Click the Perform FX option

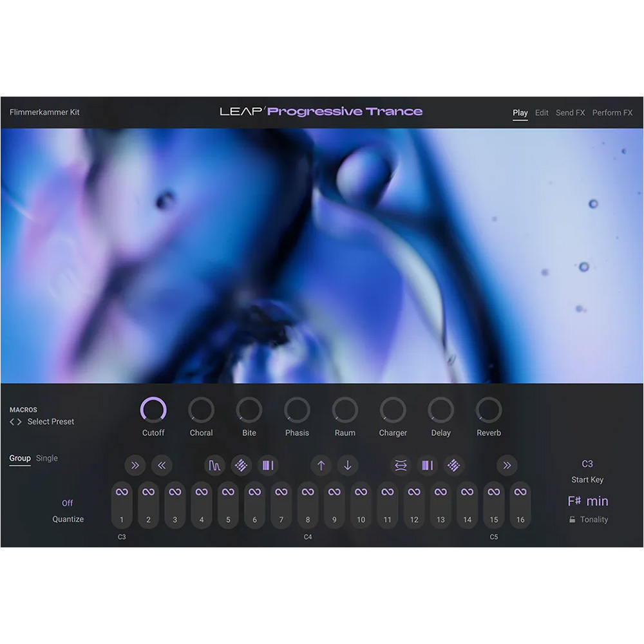612,113
